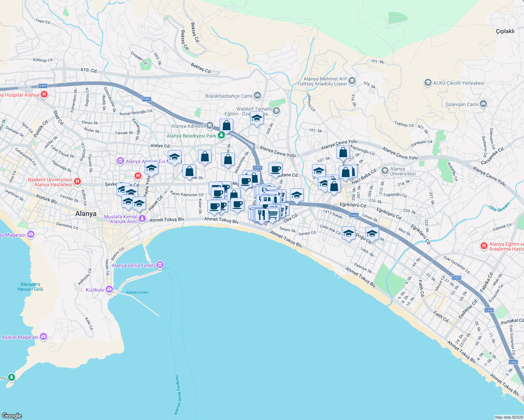The width and height of the screenshot is (524, 420).
Task: Open the Alanya Belediyesi Park label
Action: pyautogui.click(x=191, y=136)
